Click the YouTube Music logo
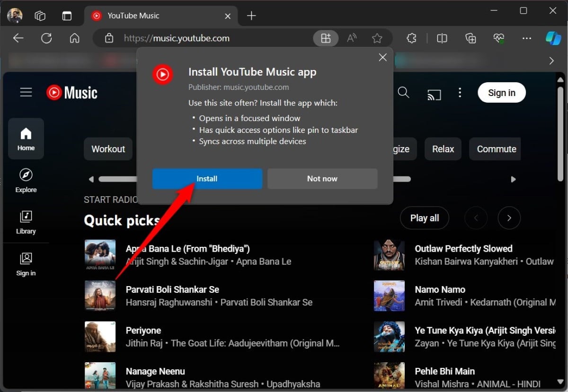568x392 pixels. [71, 92]
